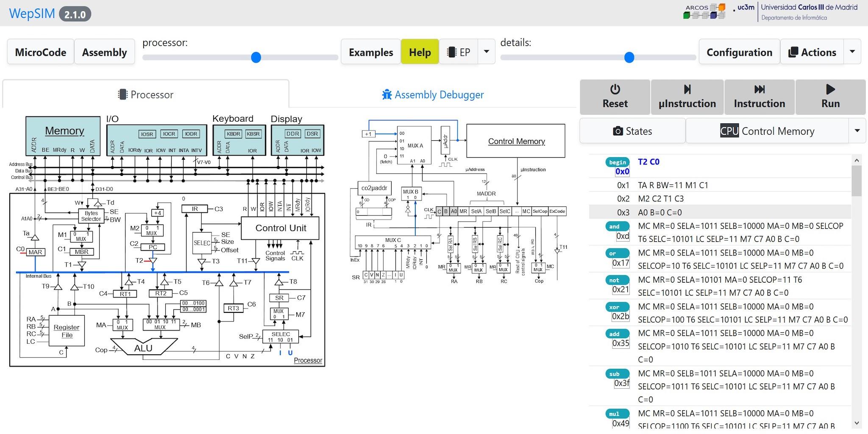Open the Examples list

(x=371, y=52)
